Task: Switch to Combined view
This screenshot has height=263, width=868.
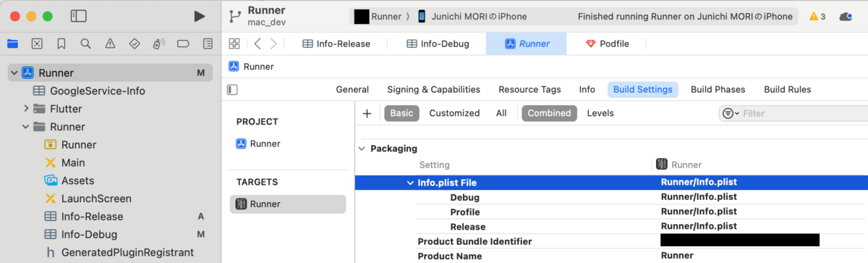Action: (x=549, y=113)
